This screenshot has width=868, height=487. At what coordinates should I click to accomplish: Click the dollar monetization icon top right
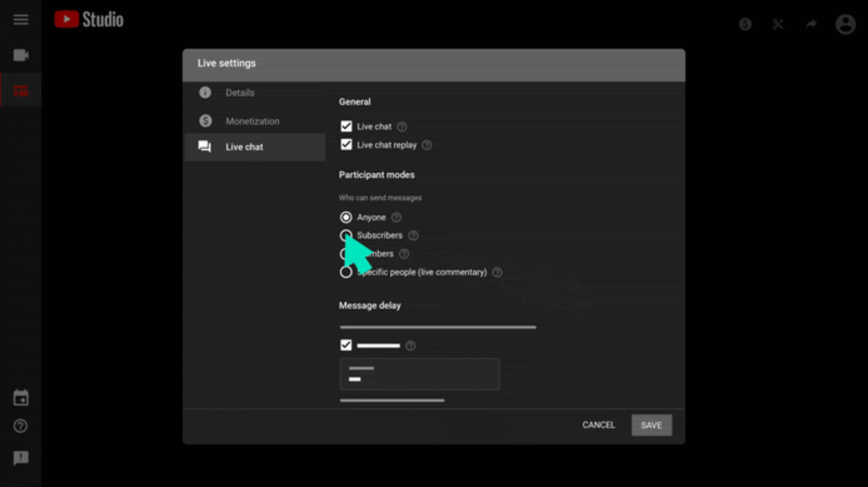pyautogui.click(x=745, y=24)
